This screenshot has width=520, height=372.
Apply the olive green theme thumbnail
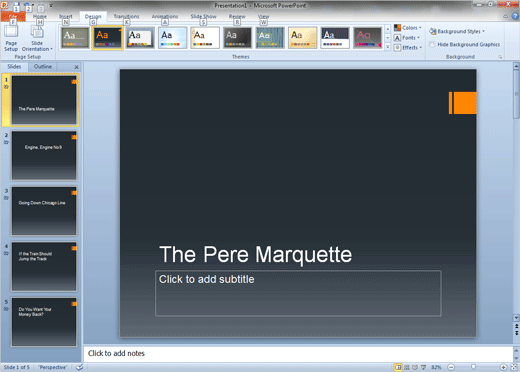point(75,38)
